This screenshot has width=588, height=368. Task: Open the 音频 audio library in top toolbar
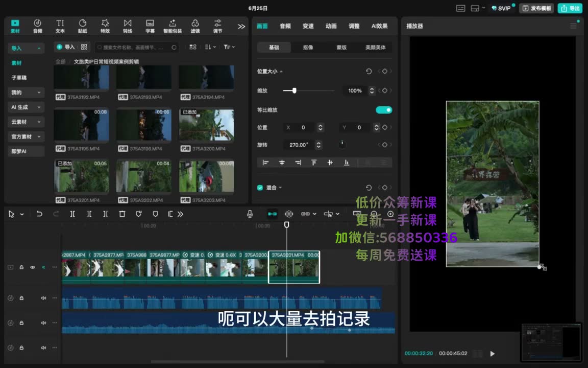click(x=37, y=26)
